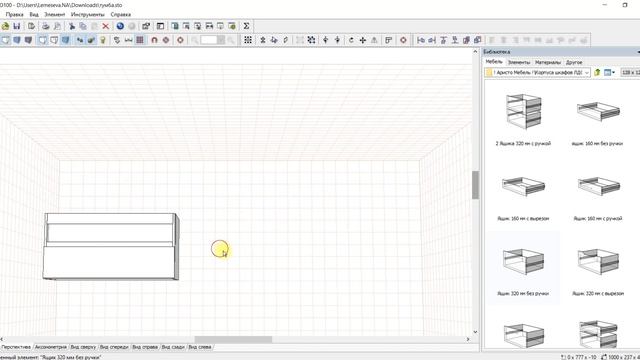Click the red circle target icon right of toolbar

pos(403,40)
